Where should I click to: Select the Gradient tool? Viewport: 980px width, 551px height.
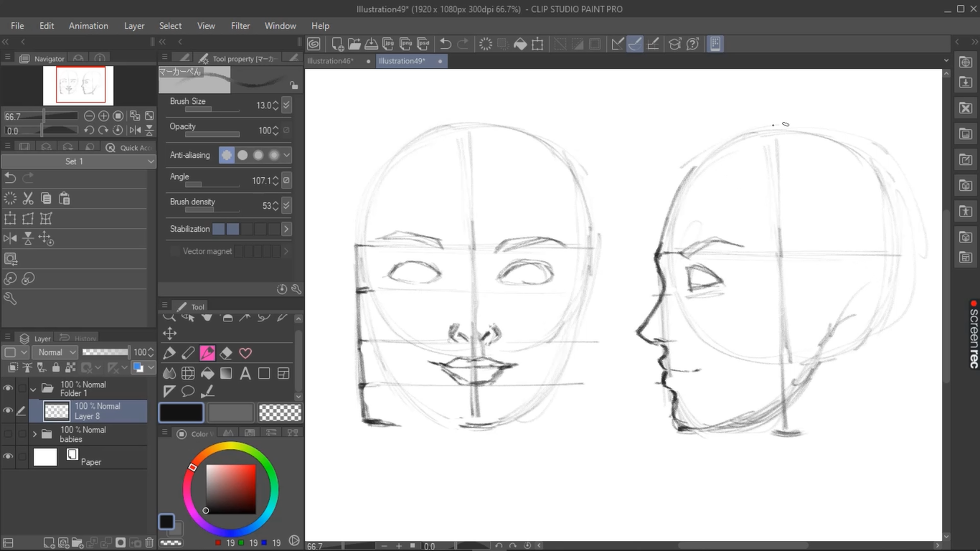click(x=226, y=373)
